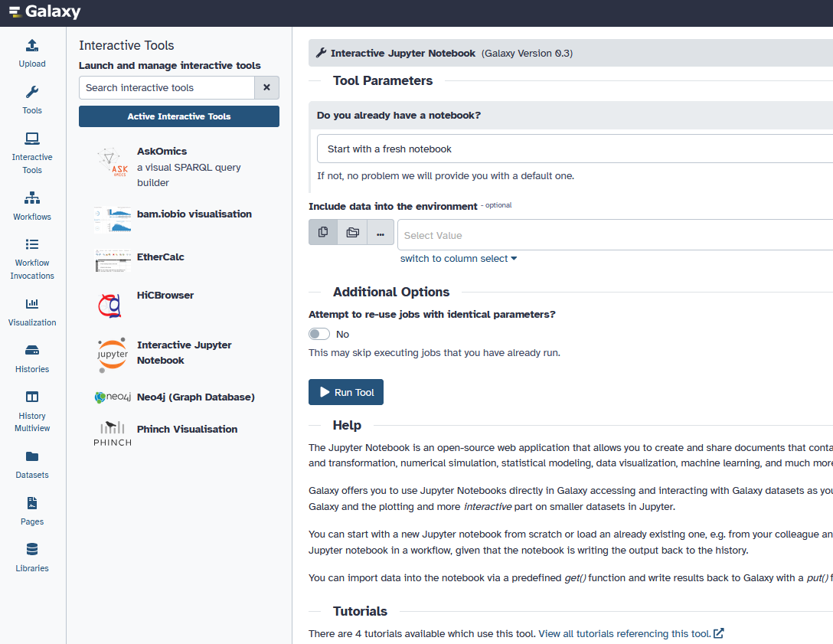833x644 pixels.
Task: Open Workflows from the sidebar
Action: tap(32, 199)
